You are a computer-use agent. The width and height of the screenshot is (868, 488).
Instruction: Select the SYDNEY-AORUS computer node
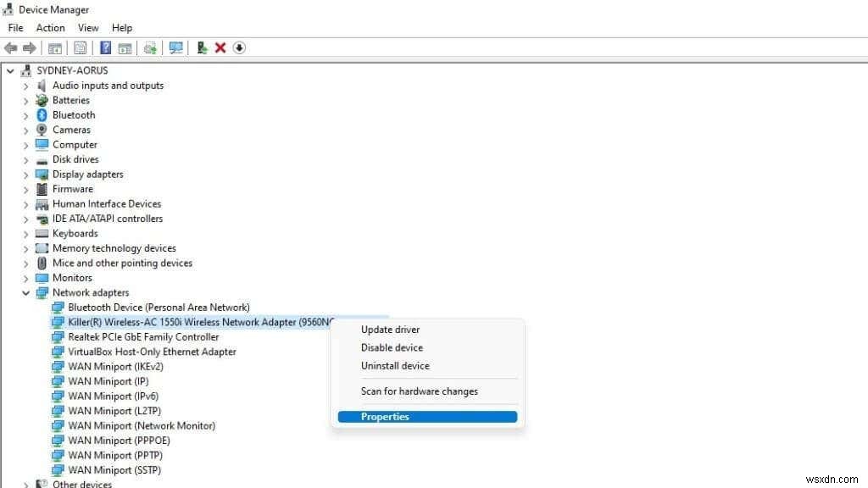[x=76, y=70]
